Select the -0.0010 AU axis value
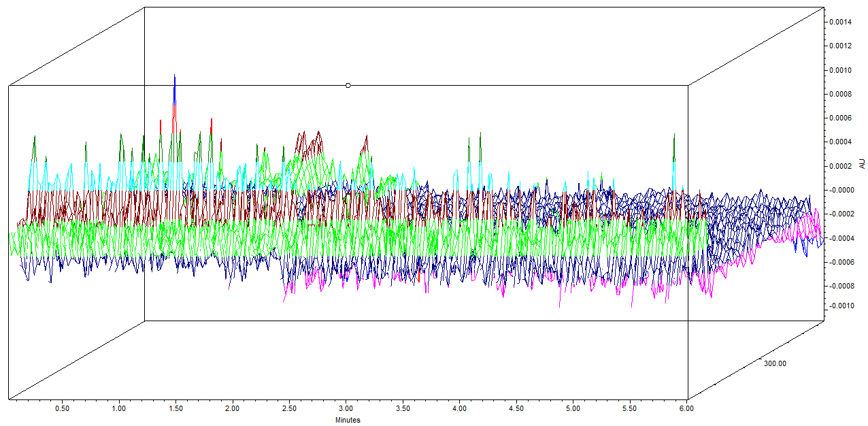Viewport: 868px width, 426px height. tap(838, 306)
